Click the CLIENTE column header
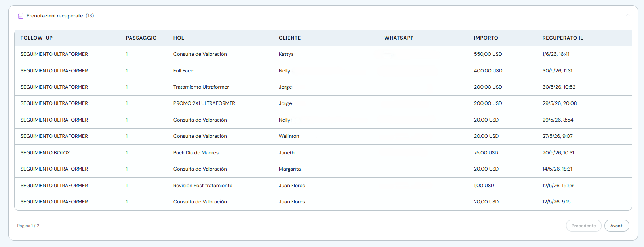The width and height of the screenshot is (644, 247). tap(290, 38)
